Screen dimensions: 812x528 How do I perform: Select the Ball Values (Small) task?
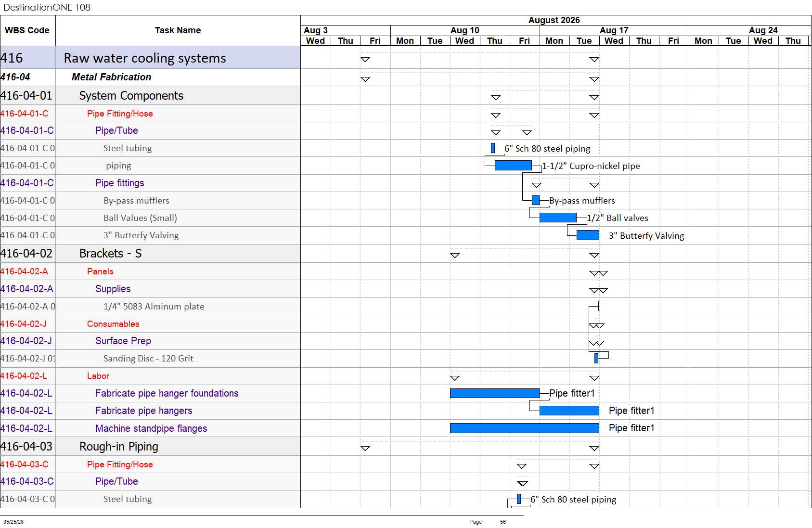(x=140, y=218)
